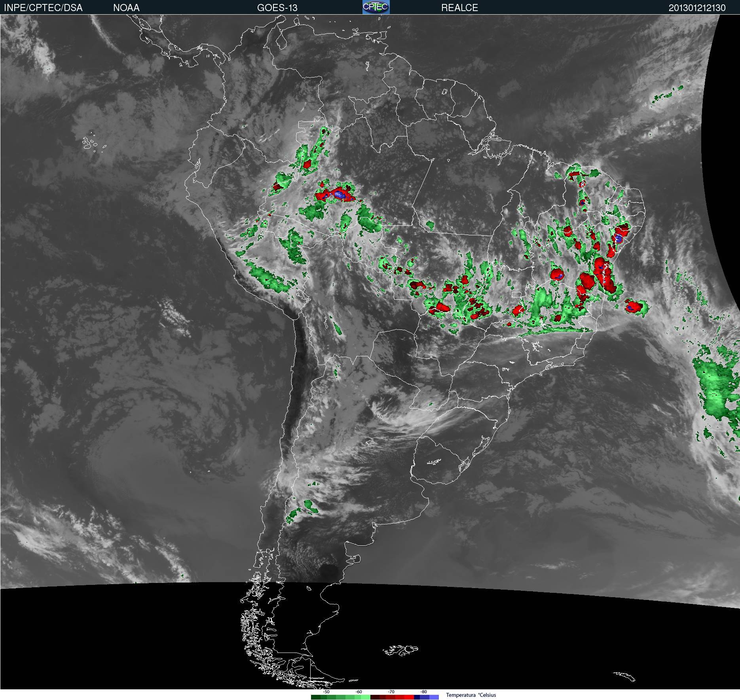Screen dimensions: 740x700
Task: Click the -70 legend value
Action: click(391, 692)
